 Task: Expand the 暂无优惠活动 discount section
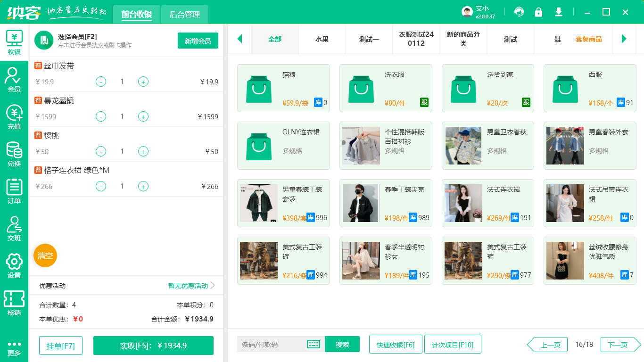pos(188,285)
